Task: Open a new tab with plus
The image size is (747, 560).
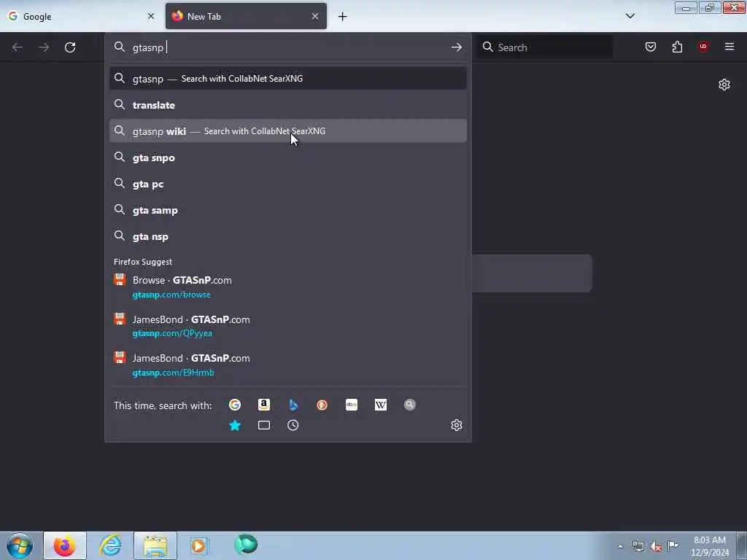Action: pyautogui.click(x=343, y=17)
